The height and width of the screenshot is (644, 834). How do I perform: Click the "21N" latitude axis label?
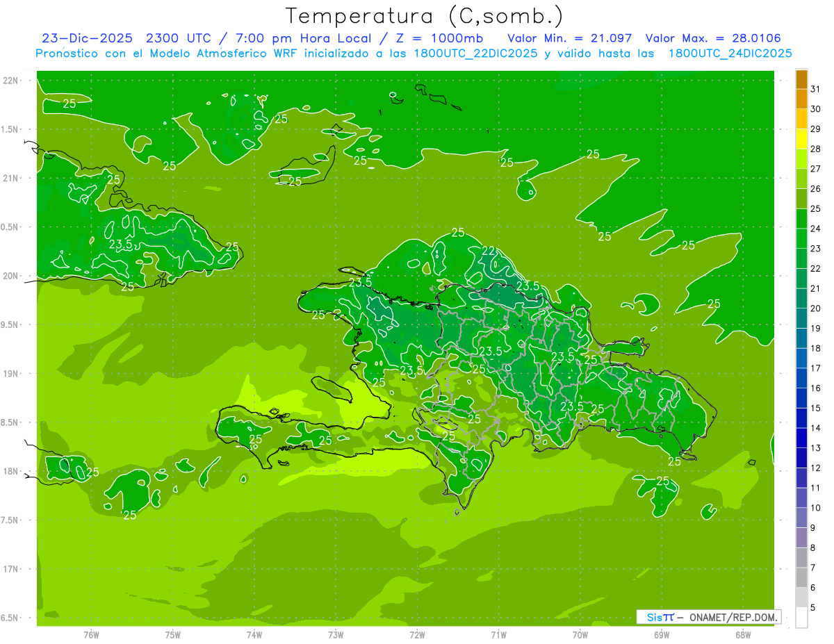tap(10, 178)
